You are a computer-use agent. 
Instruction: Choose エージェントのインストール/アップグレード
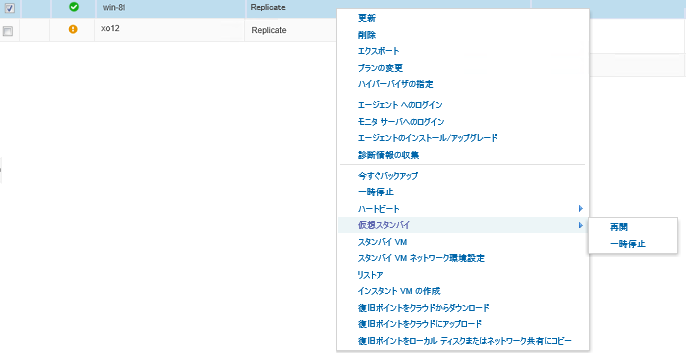[x=427, y=138]
